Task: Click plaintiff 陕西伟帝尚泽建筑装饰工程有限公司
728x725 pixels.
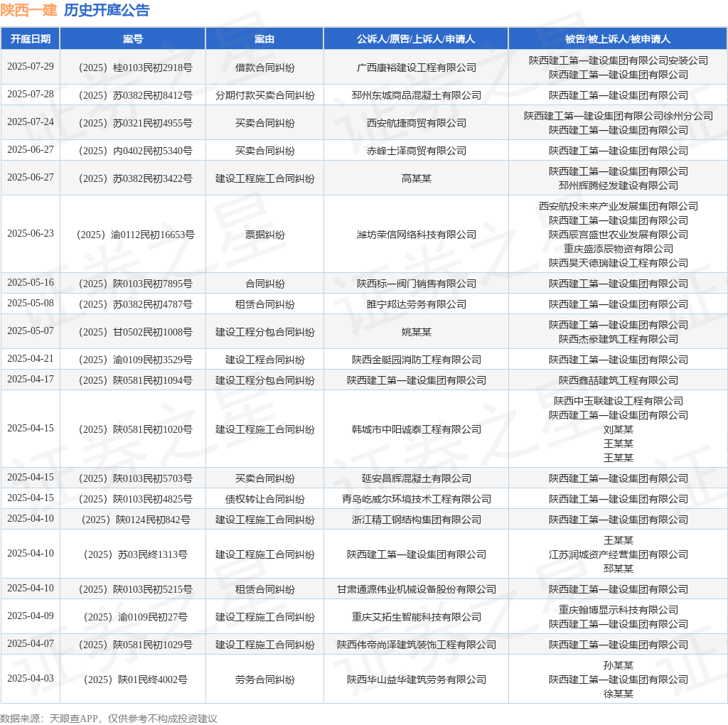Action: 416,645
